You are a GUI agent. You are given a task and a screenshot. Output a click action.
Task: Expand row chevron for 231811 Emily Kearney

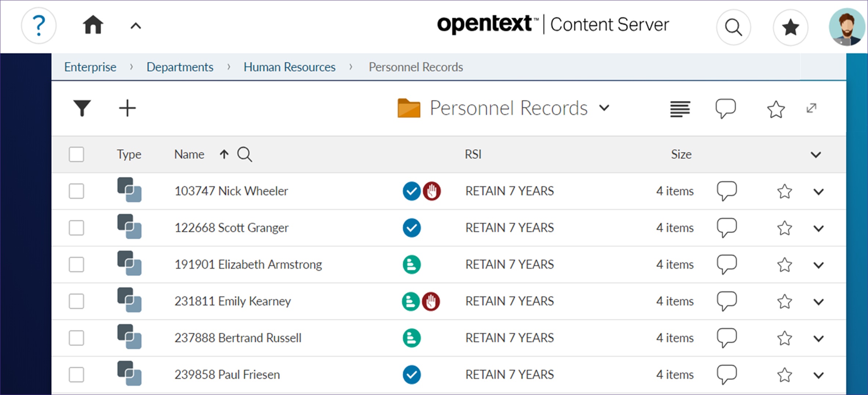click(x=818, y=302)
